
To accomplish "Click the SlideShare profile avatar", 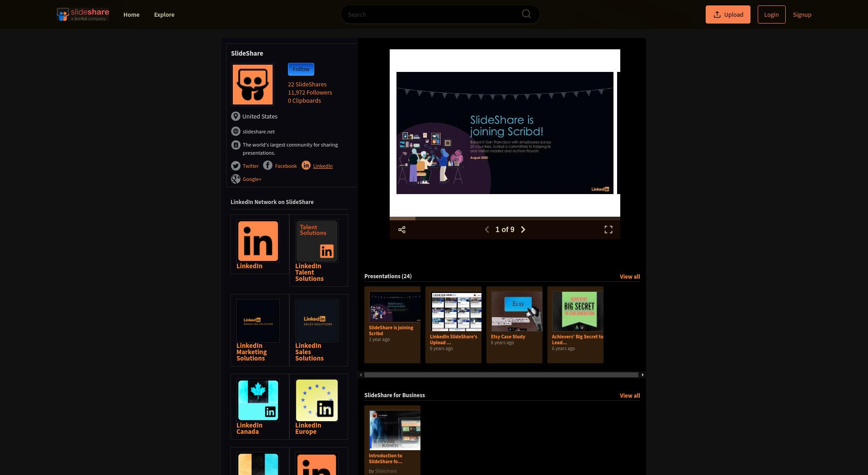I will (x=253, y=85).
